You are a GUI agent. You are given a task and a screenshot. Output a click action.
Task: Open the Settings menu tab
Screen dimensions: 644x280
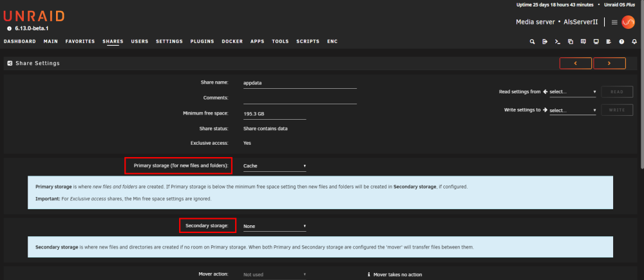pyautogui.click(x=169, y=41)
